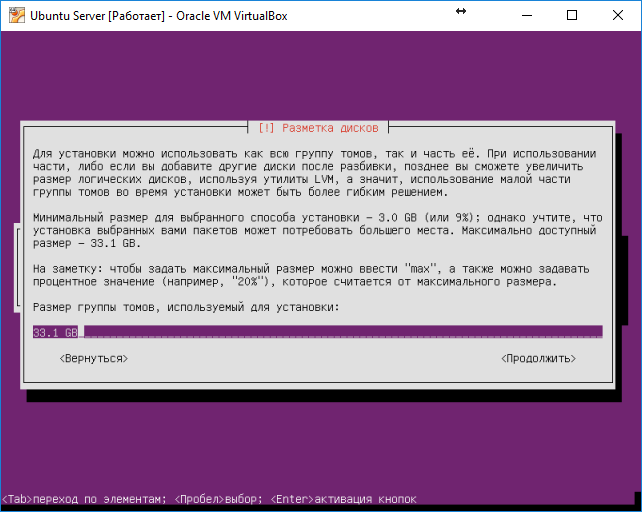Click the volume group size input field
This screenshot has height=512, width=642.
pos(317,332)
